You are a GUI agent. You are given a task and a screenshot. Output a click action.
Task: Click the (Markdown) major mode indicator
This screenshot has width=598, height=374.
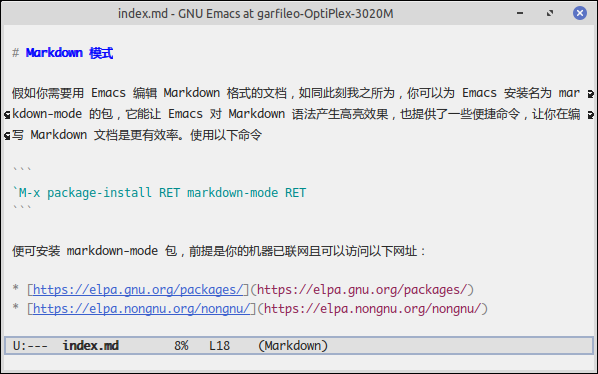(x=293, y=346)
